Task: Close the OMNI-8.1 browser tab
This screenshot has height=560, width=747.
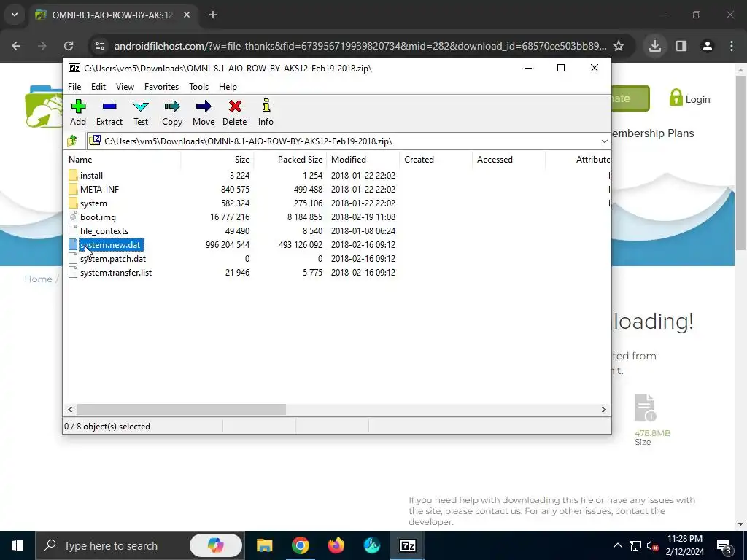Action: 187,15
